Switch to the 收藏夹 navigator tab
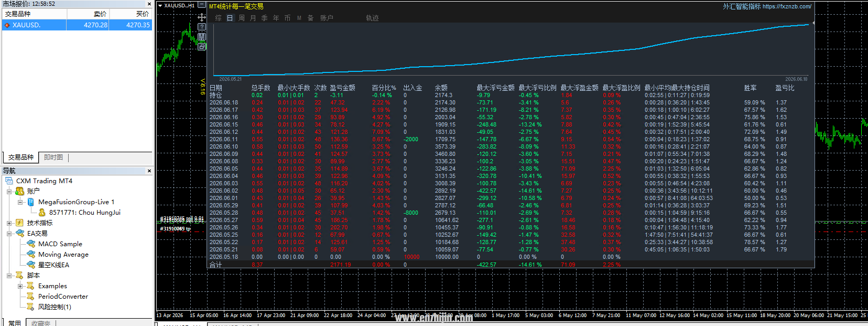The height and width of the screenshot is (326, 868). [x=41, y=323]
